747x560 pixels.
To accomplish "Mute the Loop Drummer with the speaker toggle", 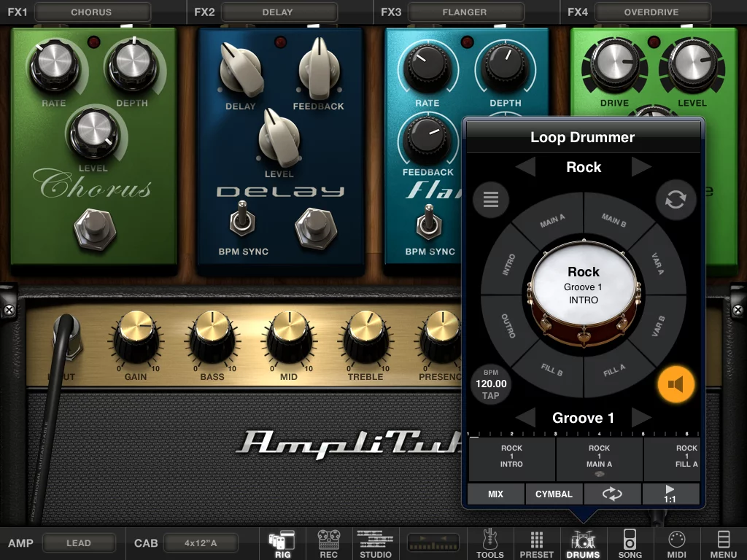I will pos(676,384).
